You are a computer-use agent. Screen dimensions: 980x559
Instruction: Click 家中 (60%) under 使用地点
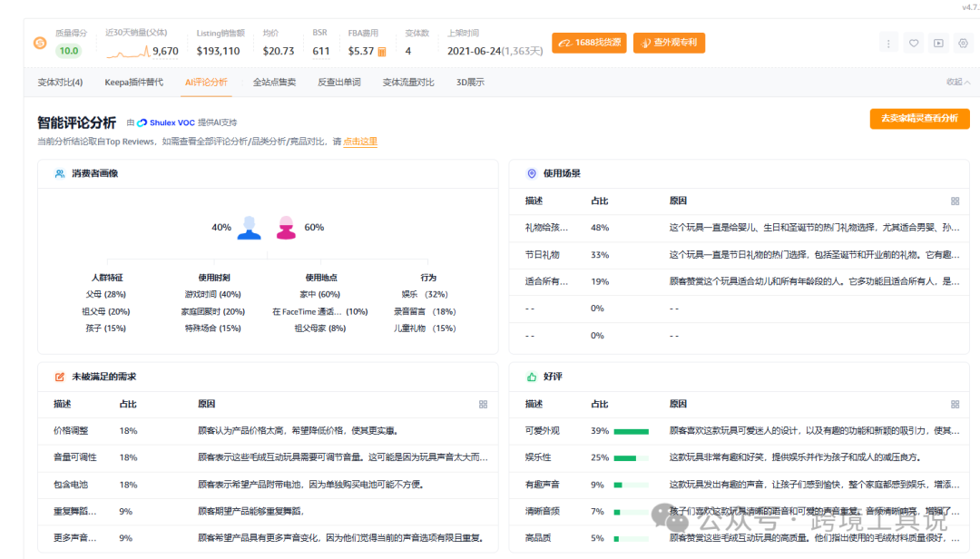[x=320, y=295]
